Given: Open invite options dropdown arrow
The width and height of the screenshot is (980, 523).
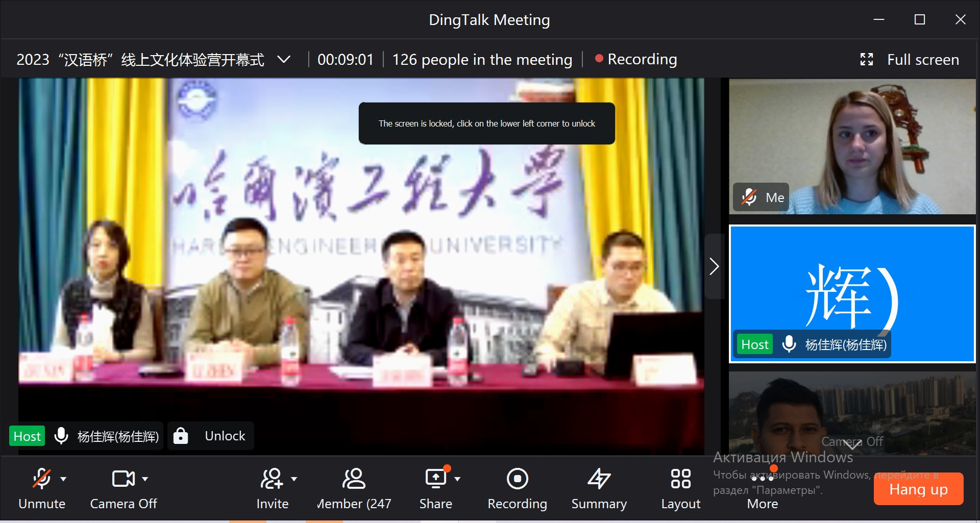Looking at the screenshot, I should pos(294,479).
